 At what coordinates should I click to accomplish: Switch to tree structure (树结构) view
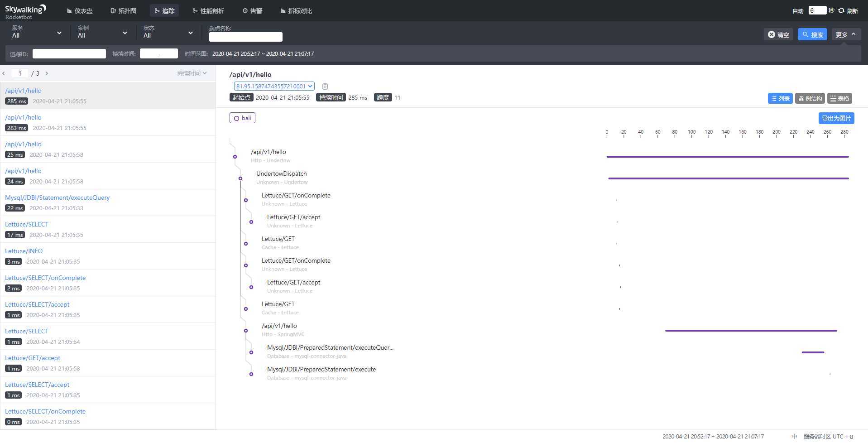[x=810, y=98]
